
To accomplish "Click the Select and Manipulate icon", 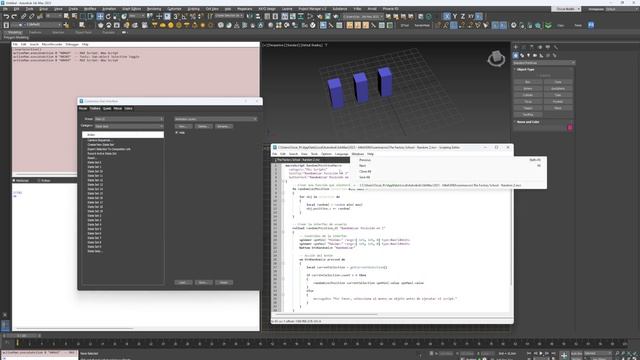I will tap(159, 16).
